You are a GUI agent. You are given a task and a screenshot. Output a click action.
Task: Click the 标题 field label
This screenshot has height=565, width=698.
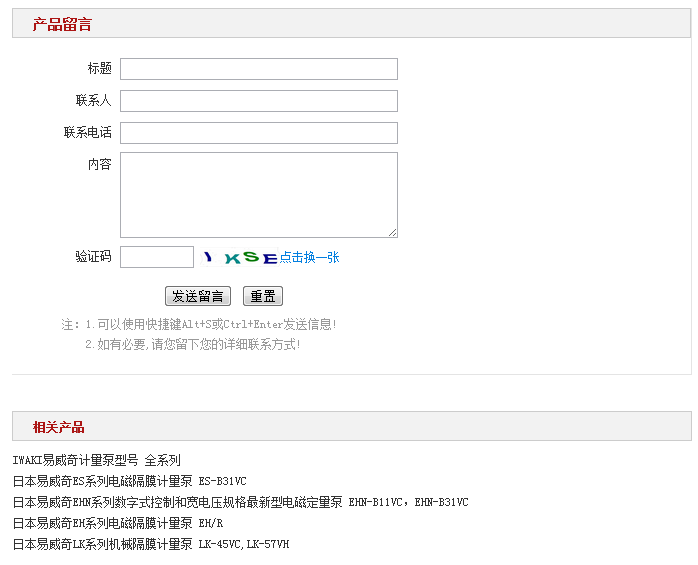(x=99, y=68)
